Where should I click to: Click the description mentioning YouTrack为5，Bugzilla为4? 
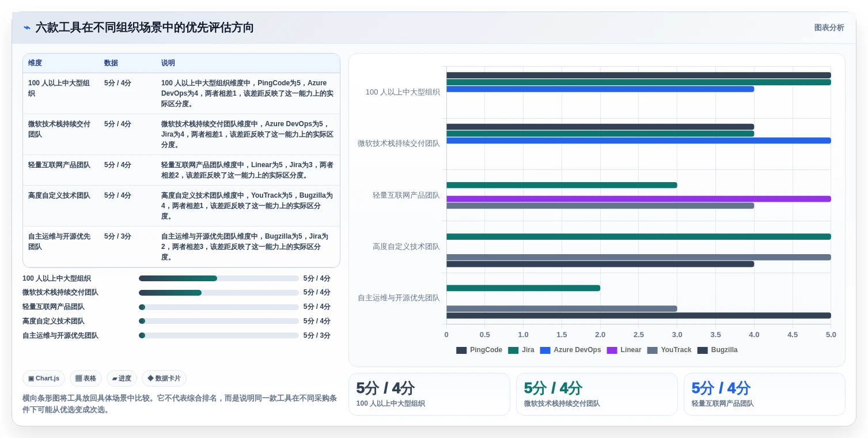tap(247, 206)
